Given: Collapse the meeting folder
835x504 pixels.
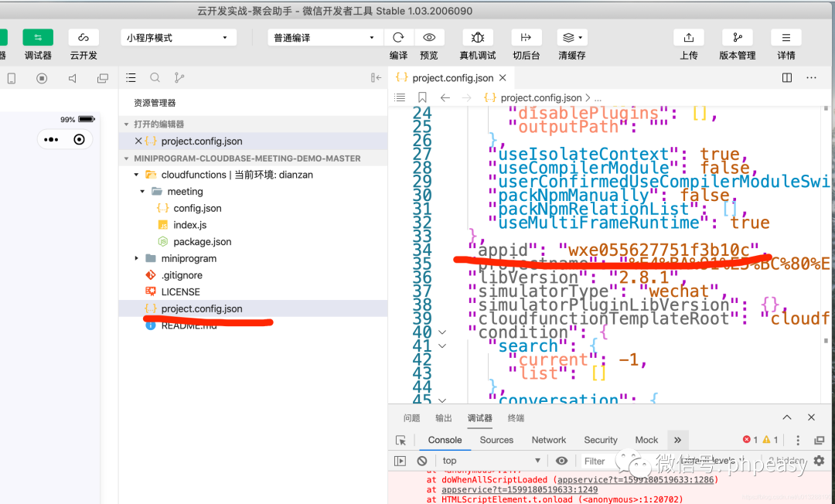Looking at the screenshot, I should (x=142, y=192).
